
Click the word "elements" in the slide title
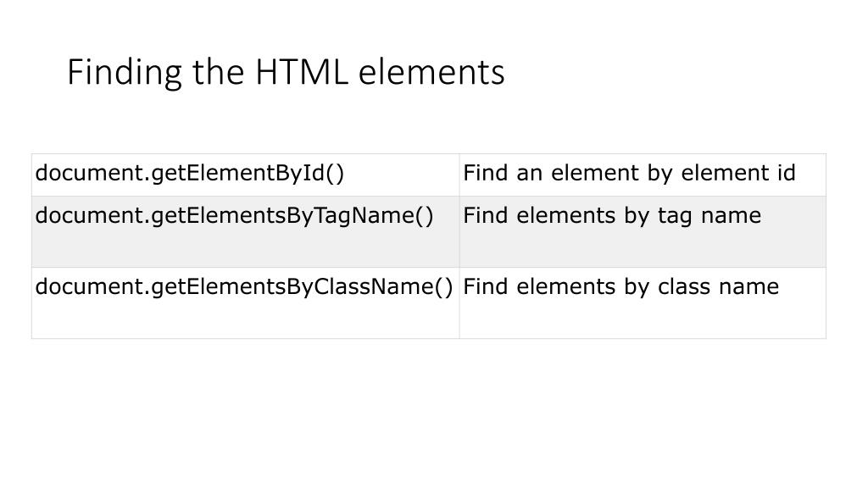[431, 73]
